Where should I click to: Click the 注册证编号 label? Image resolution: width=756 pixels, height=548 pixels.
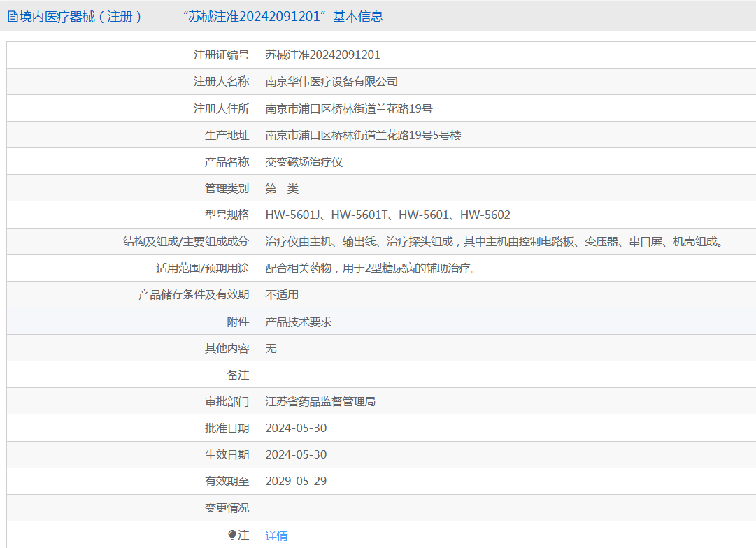coord(221,55)
